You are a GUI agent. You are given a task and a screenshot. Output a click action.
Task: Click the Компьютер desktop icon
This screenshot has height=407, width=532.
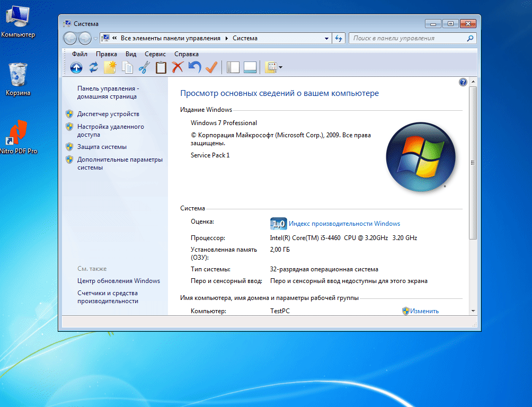[18, 22]
